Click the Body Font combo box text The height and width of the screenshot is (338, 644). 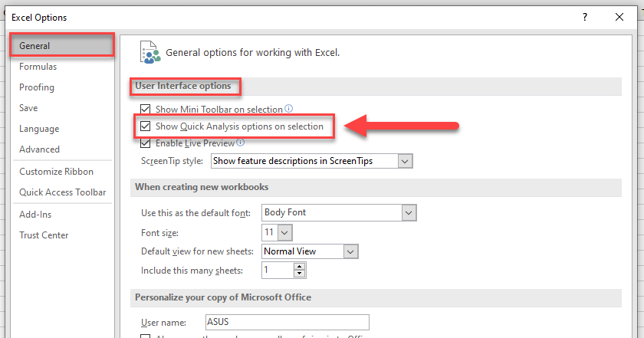pyautogui.click(x=285, y=212)
